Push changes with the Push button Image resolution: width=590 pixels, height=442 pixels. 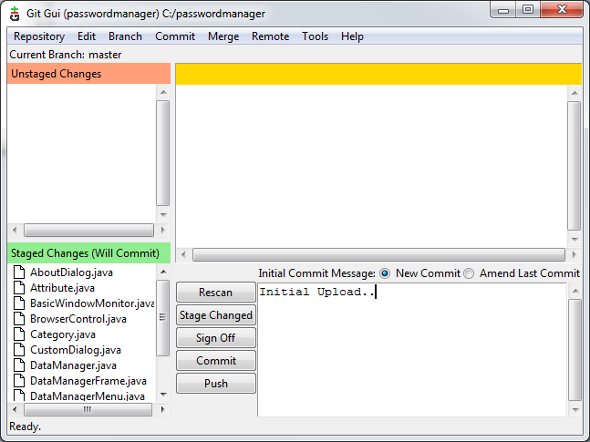pyautogui.click(x=216, y=383)
